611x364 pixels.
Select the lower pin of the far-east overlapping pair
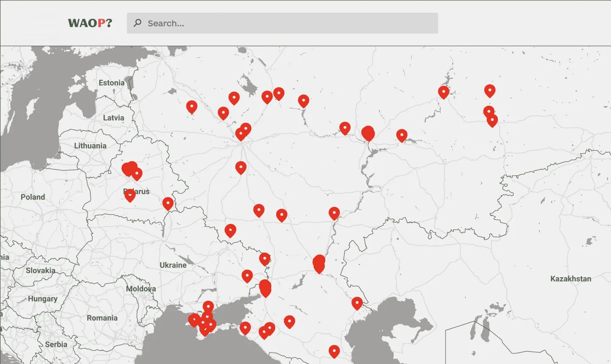click(492, 121)
